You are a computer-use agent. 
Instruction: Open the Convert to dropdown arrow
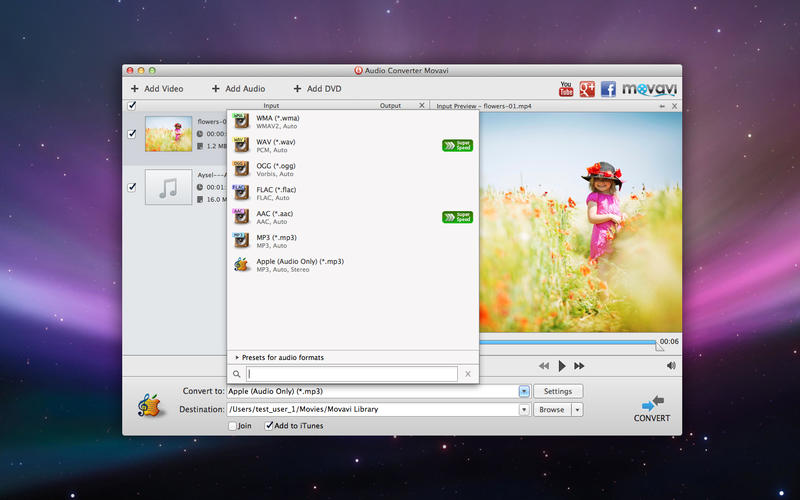click(x=524, y=391)
